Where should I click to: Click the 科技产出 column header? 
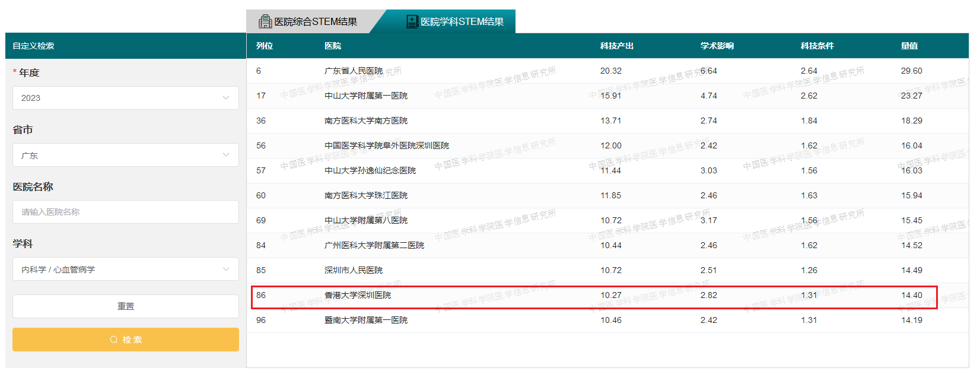(x=617, y=46)
